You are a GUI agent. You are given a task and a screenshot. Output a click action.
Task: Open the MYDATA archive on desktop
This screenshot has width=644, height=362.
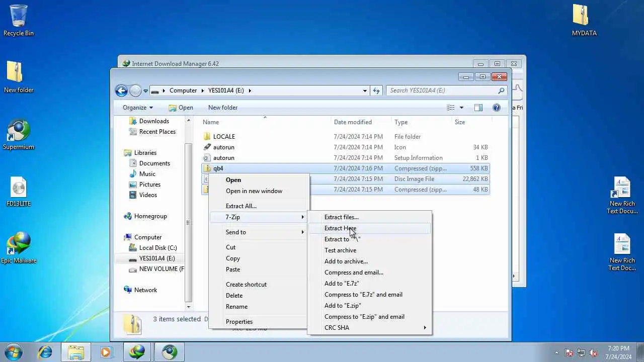[584, 20]
